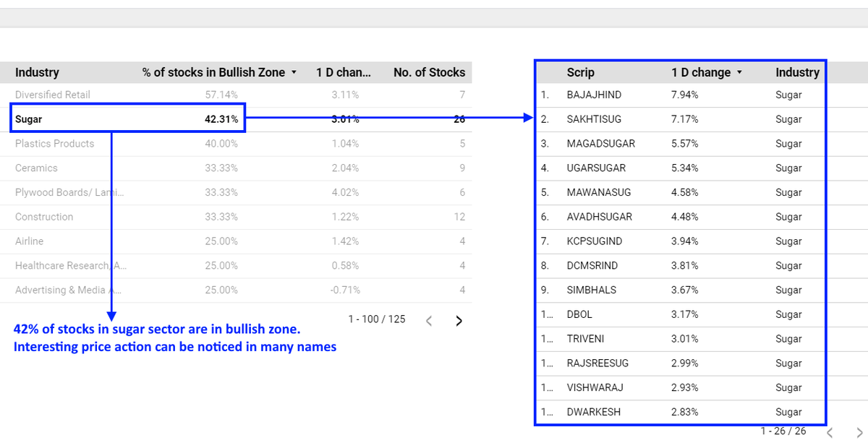Viewport: 868px width, 448px height.
Task: Select the DWARKESH scrip
Action: pos(593,413)
